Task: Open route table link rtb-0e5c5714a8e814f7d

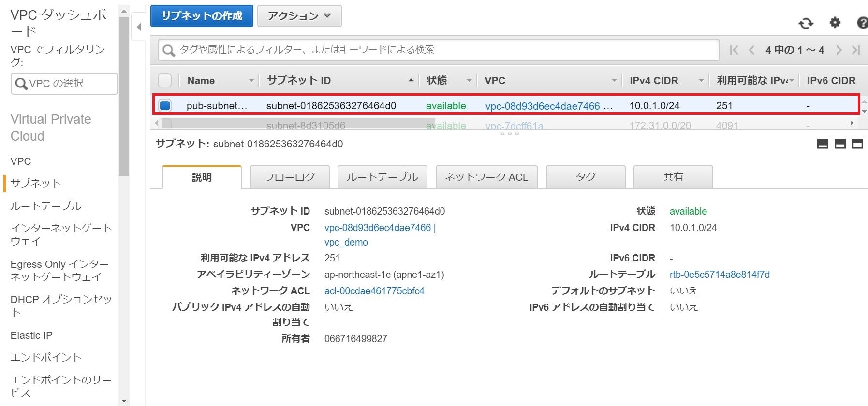Action: (720, 275)
